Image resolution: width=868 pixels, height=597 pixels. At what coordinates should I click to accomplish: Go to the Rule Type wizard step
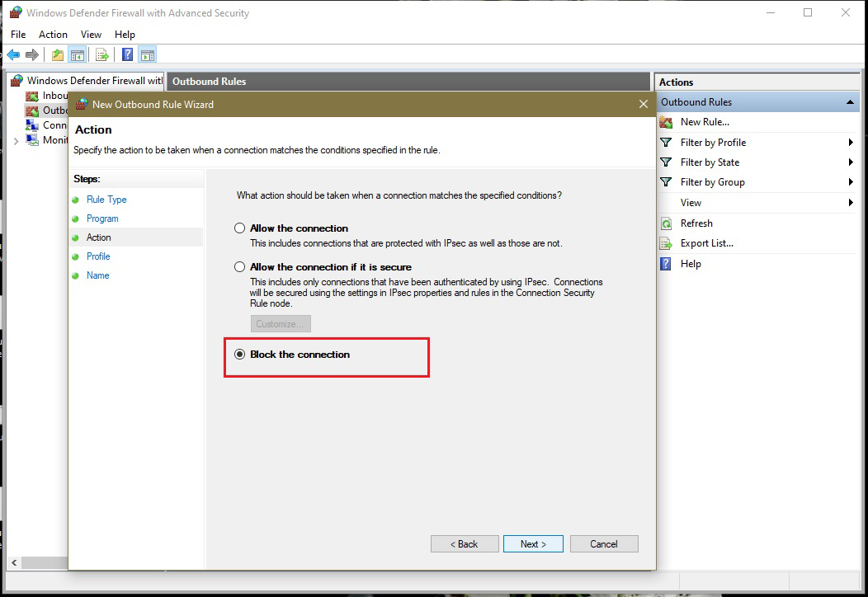click(106, 200)
